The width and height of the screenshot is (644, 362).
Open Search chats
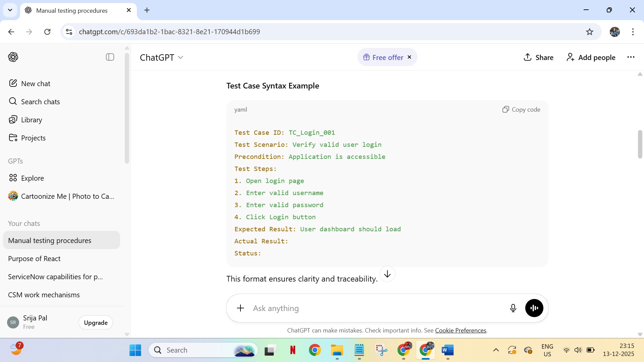point(41,102)
